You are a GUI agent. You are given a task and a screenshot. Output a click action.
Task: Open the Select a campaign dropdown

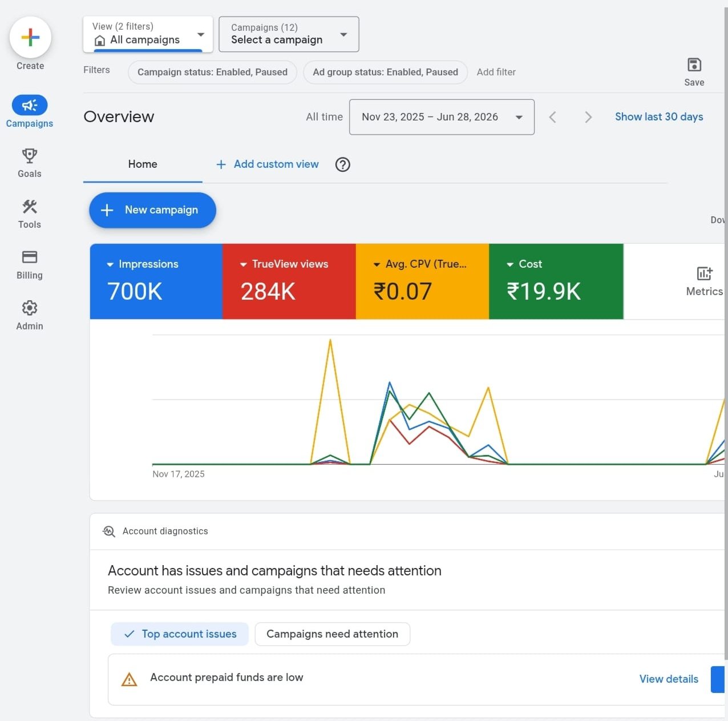pos(289,34)
